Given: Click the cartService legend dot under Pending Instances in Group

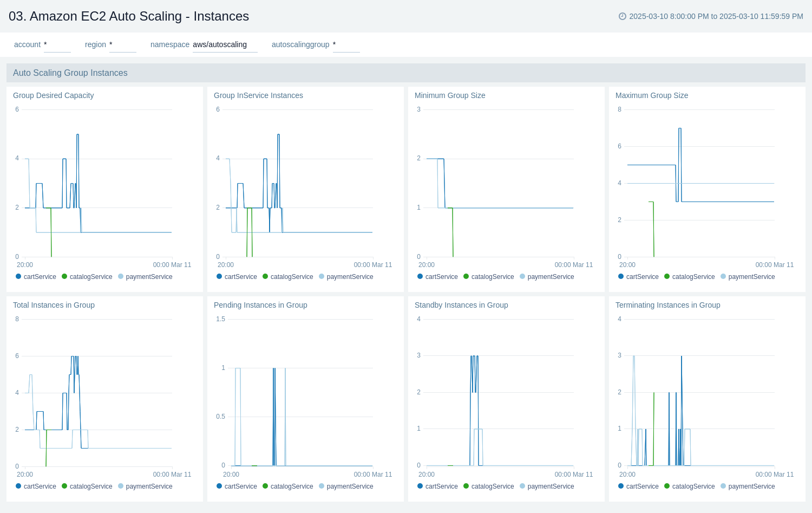Looking at the screenshot, I should coord(219,486).
